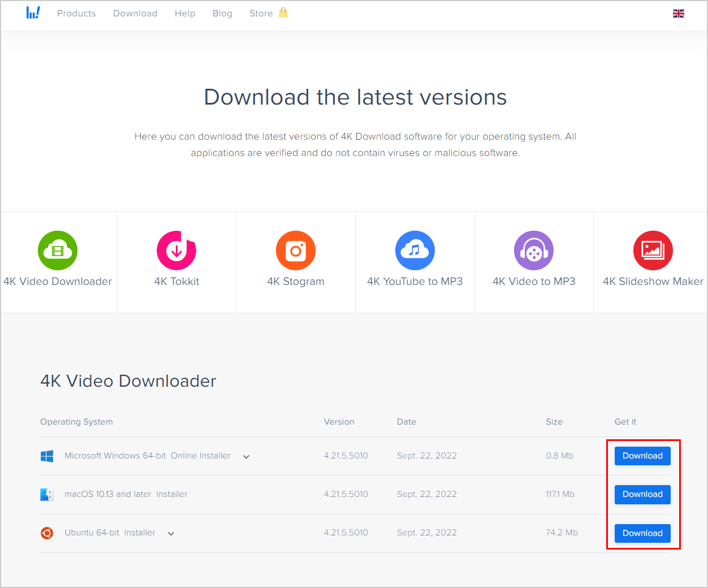Select the 4K YouTube to MP3 icon
The width and height of the screenshot is (708, 588).
(415, 250)
